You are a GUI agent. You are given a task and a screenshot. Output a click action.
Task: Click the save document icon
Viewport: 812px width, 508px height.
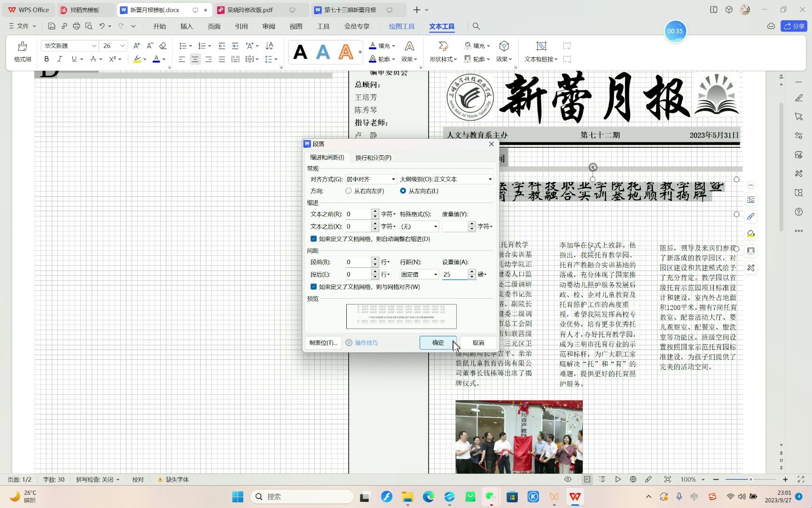pos(52,26)
